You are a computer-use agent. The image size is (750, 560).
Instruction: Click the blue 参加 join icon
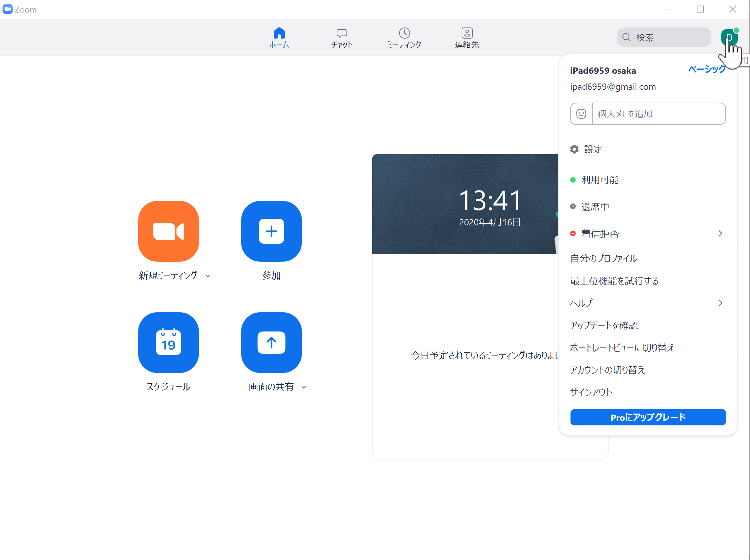click(x=271, y=231)
